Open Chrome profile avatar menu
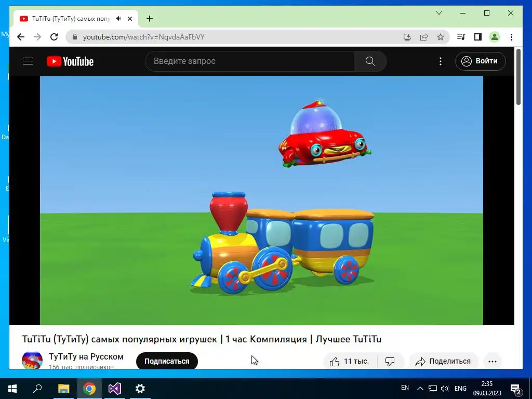 [495, 37]
